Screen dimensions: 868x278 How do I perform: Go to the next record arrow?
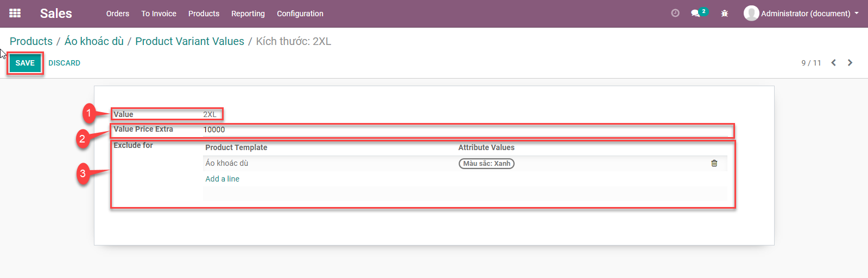[850, 63]
